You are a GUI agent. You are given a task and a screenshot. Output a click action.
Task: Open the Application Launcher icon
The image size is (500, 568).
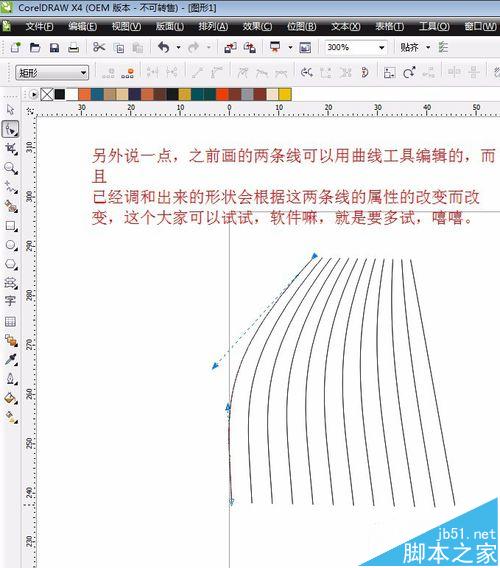275,47
